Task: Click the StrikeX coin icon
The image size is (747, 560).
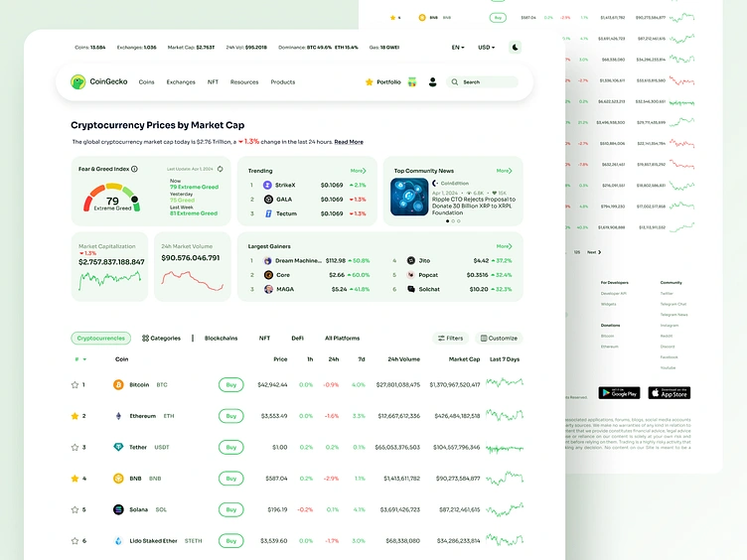Action: [x=268, y=185]
